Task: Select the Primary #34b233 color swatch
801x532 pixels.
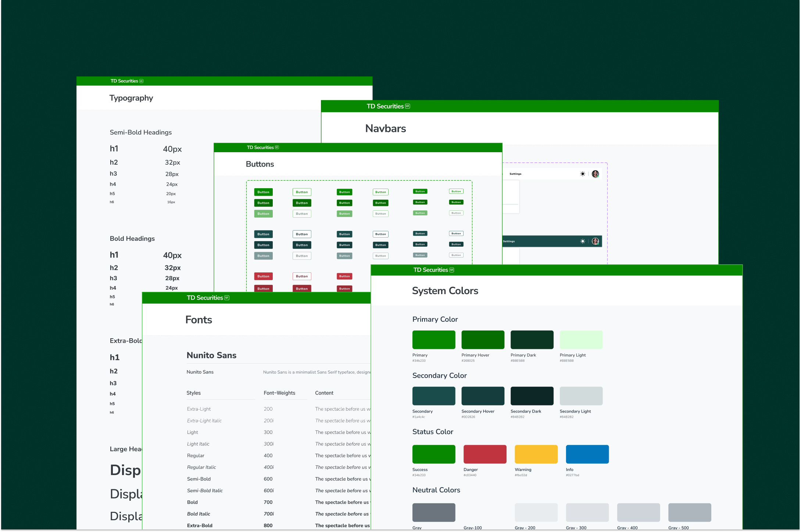Action: coord(434,339)
